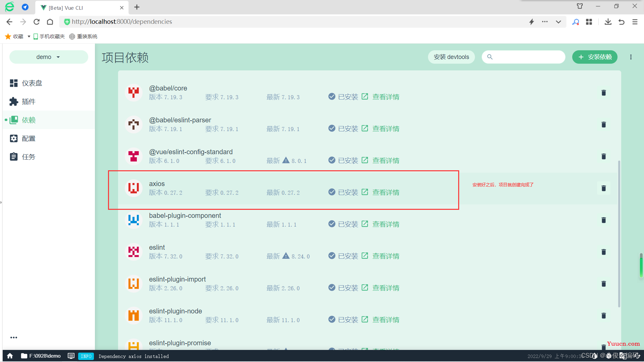Open 仪表盘 dashboard in sidebar
Viewport: 644px width, 362px height.
click(x=49, y=83)
